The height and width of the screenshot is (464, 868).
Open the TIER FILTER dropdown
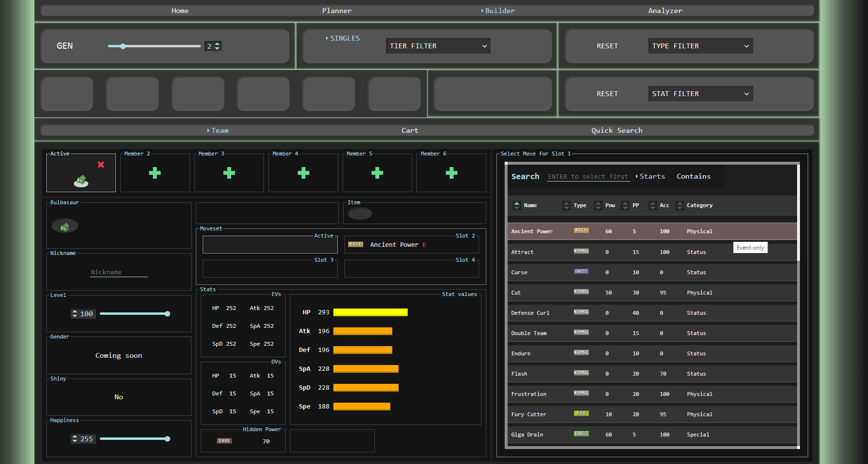coord(438,46)
